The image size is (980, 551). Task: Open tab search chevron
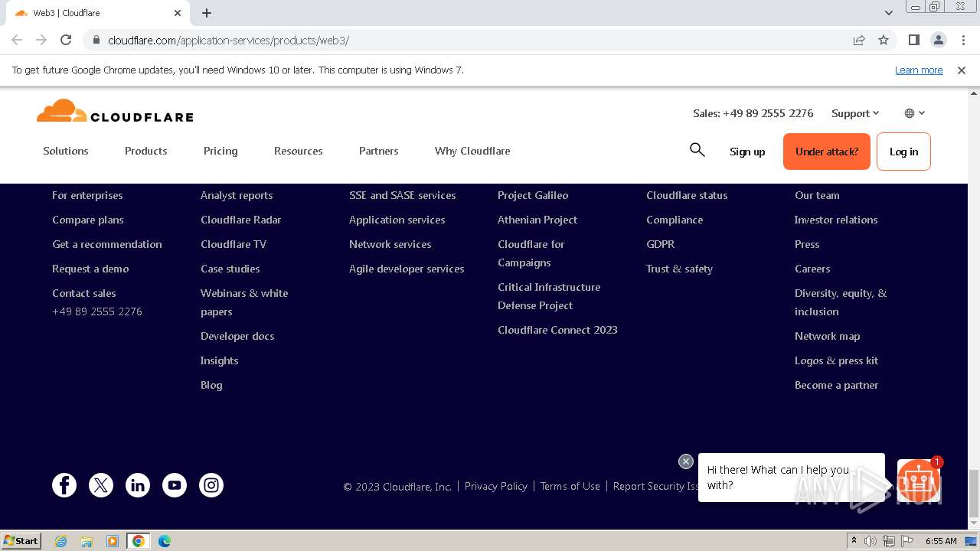[889, 13]
